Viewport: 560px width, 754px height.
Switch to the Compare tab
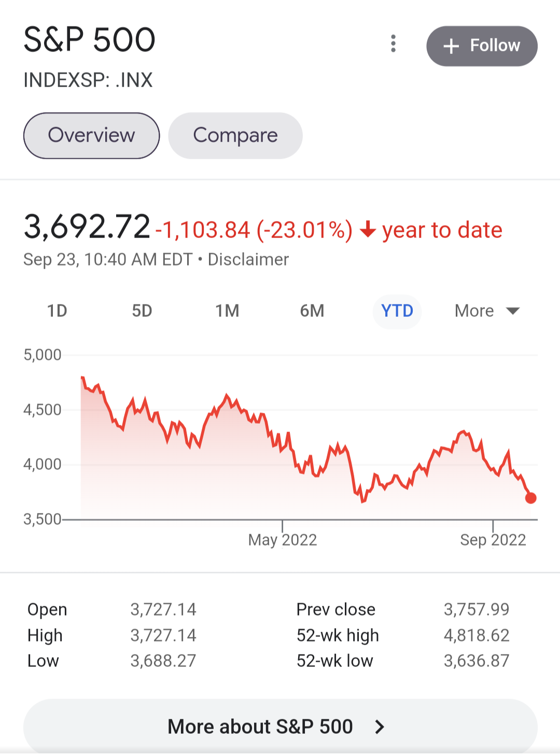click(235, 136)
